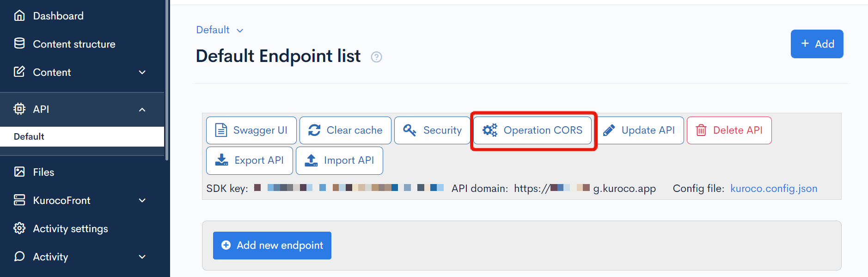868x277 pixels.
Task: Click the blue Add button
Action: pyautogui.click(x=817, y=44)
